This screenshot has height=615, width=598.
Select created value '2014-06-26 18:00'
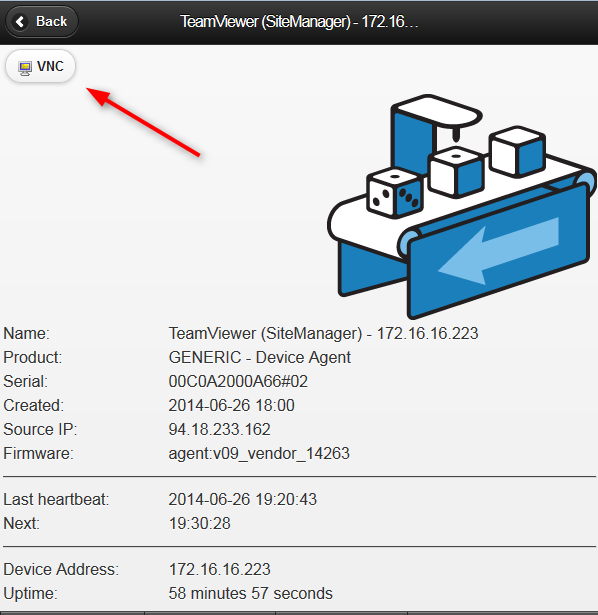[231, 405]
